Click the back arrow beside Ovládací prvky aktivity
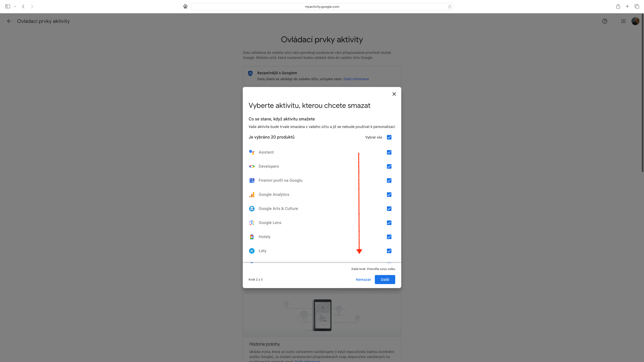Viewport: 644px width, 362px height. (x=9, y=21)
